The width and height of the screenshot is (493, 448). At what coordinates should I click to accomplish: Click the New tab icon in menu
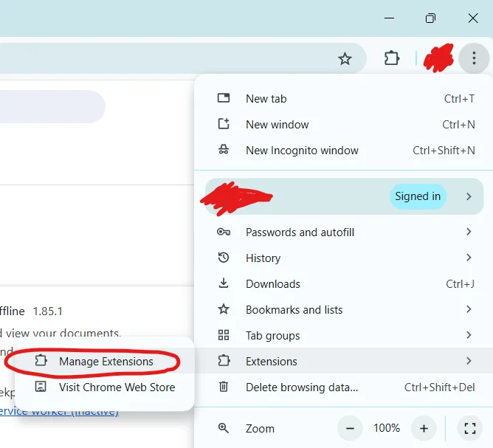pyautogui.click(x=224, y=98)
